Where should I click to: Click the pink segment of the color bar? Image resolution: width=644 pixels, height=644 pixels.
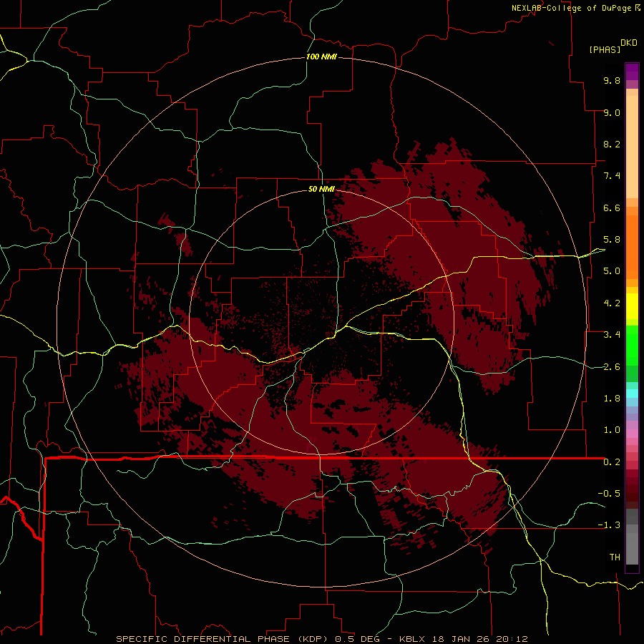(632, 434)
